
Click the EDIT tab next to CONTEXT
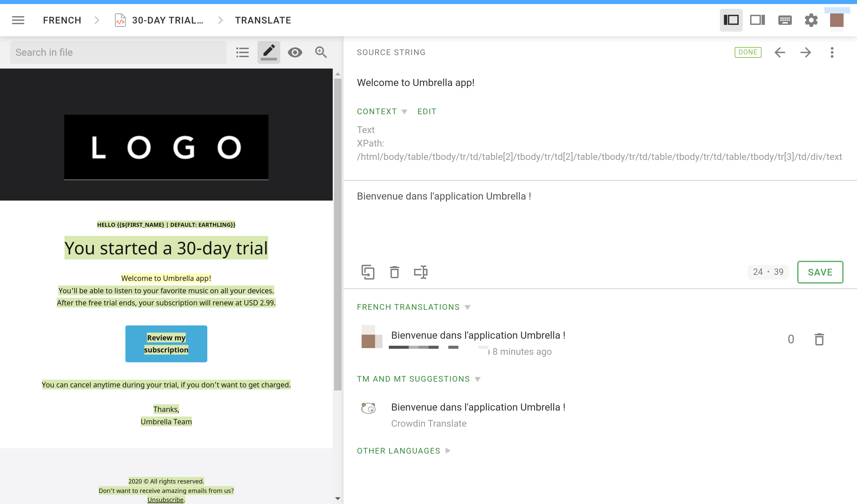pos(427,112)
